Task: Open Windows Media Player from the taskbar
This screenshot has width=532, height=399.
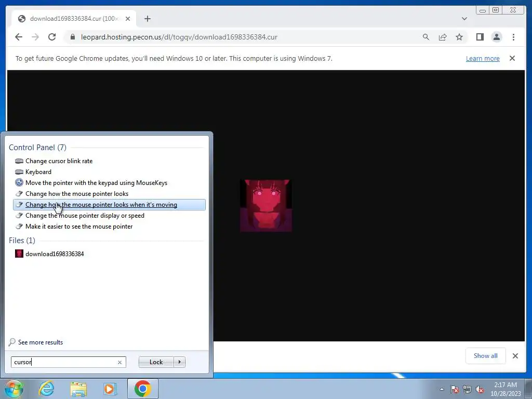Action: click(x=110, y=389)
